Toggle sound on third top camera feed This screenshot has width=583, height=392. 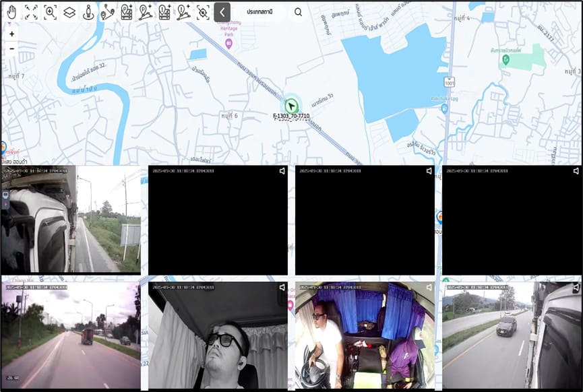(429, 171)
